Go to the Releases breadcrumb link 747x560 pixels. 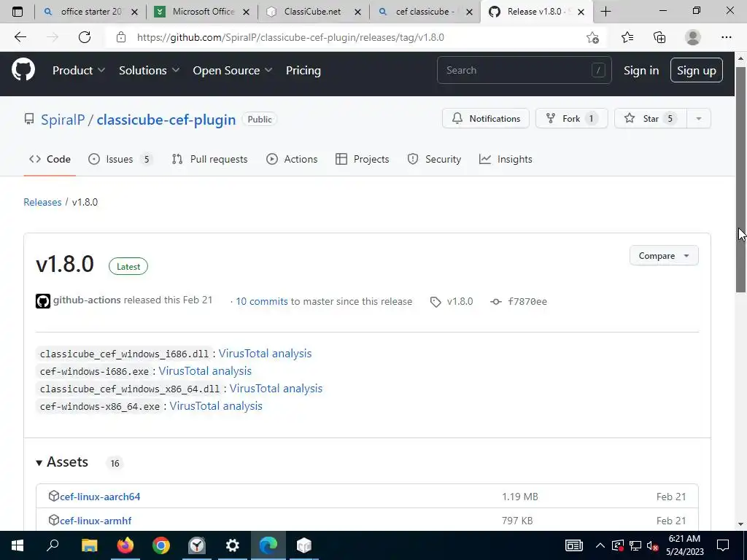click(x=42, y=202)
